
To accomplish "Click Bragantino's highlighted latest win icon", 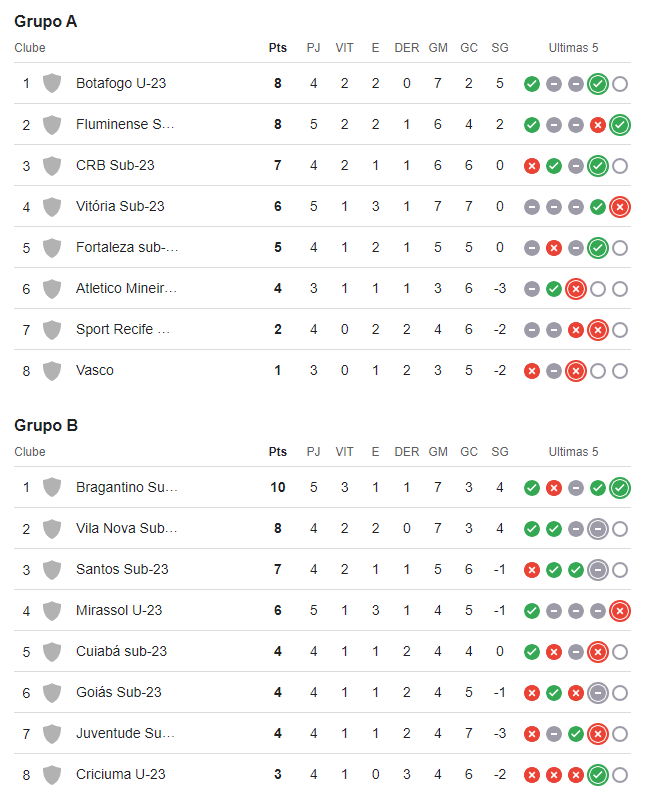I will coord(620,488).
